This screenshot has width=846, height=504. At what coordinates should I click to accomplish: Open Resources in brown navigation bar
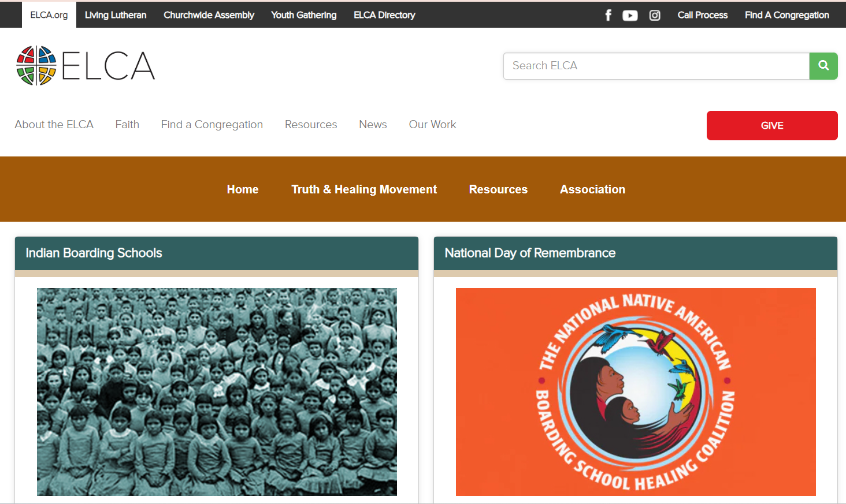pyautogui.click(x=498, y=189)
